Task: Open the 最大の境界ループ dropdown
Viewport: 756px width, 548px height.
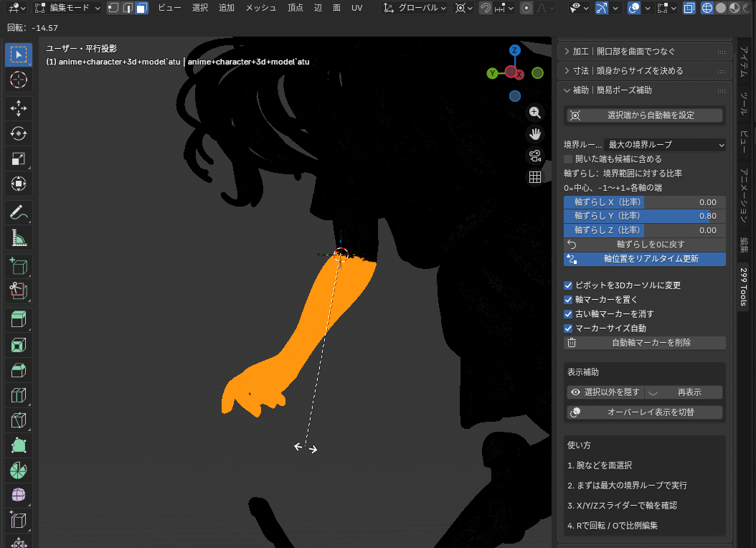Action: tap(664, 145)
